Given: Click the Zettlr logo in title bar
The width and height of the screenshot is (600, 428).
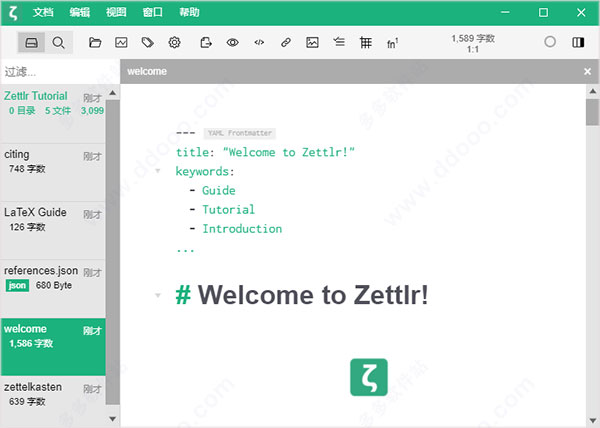Looking at the screenshot, I should pyautogui.click(x=13, y=13).
